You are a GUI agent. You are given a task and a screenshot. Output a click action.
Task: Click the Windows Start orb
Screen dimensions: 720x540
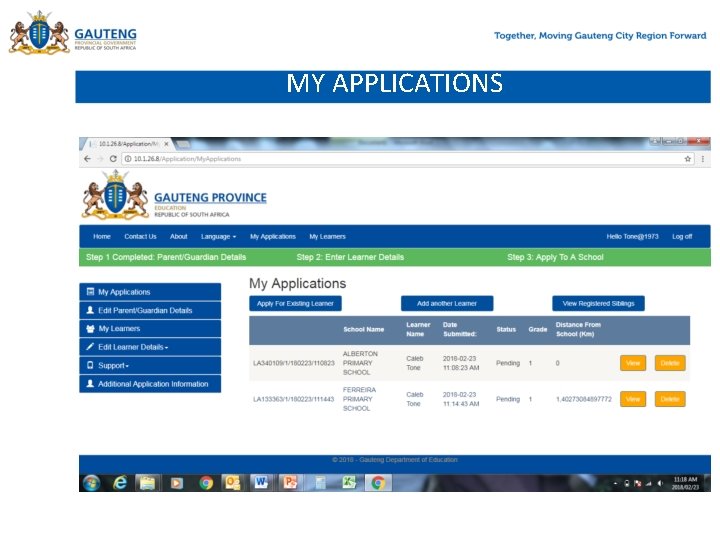91,483
